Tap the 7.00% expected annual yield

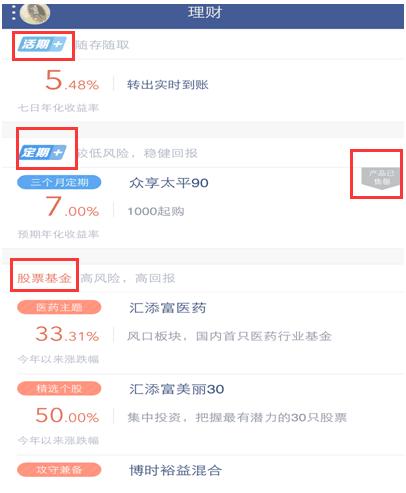pos(72,206)
